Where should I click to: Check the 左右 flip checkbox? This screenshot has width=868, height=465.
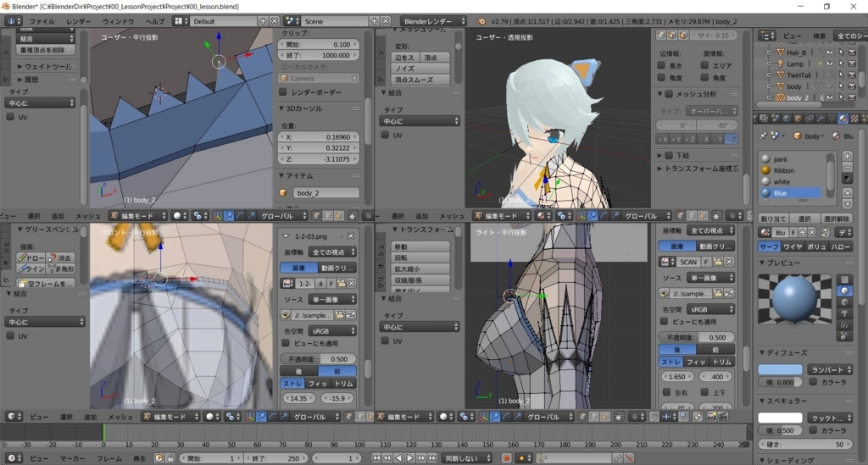coord(666,392)
